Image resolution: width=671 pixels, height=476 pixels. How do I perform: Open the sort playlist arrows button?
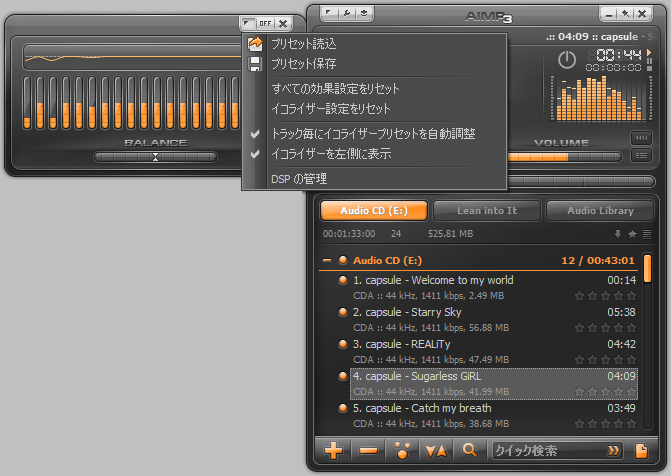(436, 451)
